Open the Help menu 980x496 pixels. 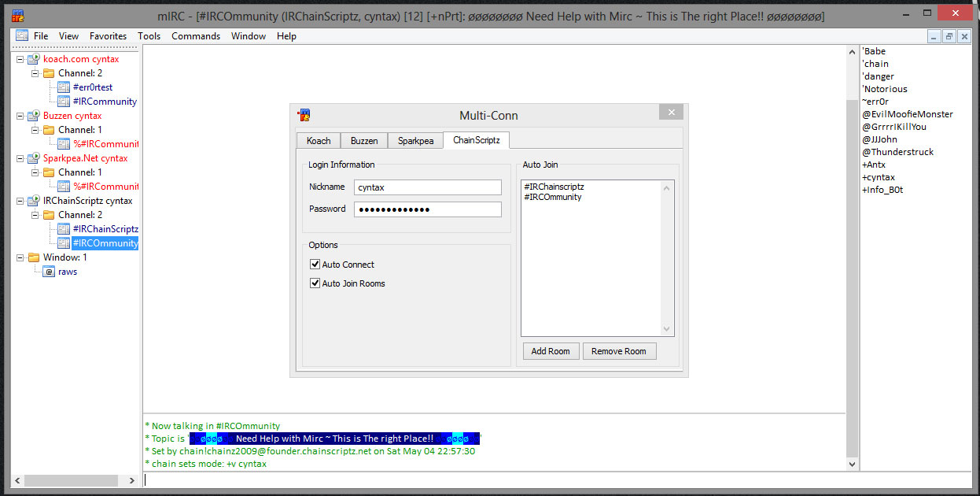click(x=286, y=36)
